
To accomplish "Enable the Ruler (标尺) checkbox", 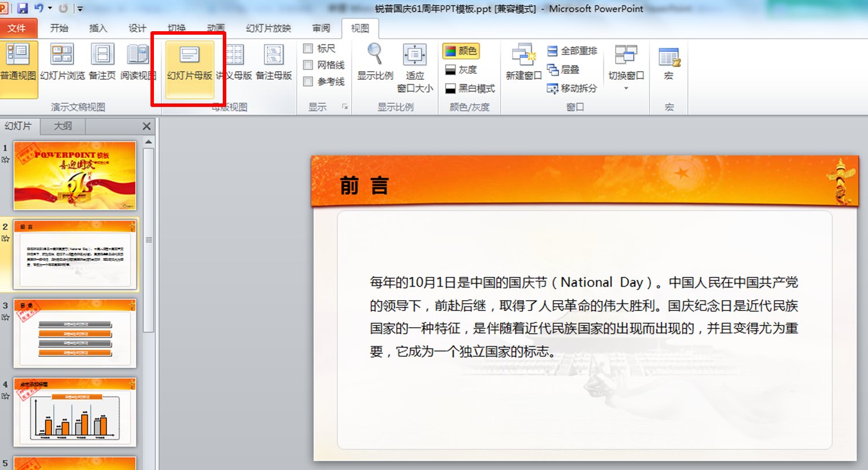I will pos(308,49).
